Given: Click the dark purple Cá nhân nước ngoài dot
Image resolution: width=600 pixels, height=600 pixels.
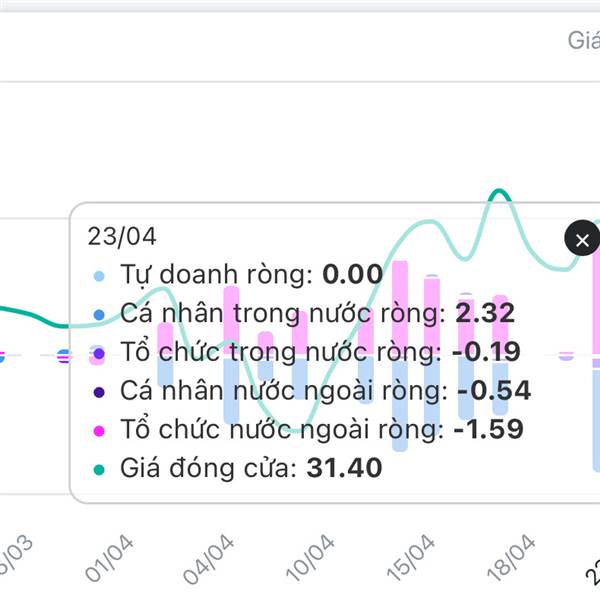Looking at the screenshot, I should coord(98,391).
